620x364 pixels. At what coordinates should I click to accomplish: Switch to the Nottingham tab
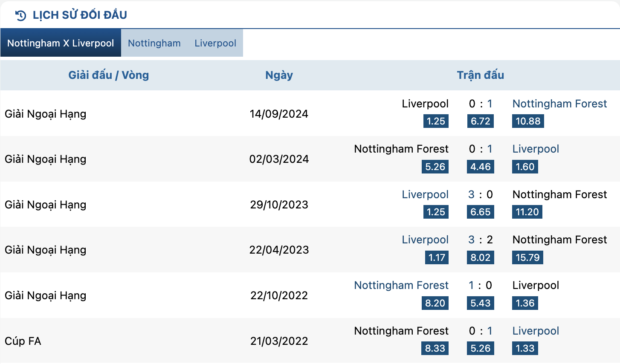[154, 43]
